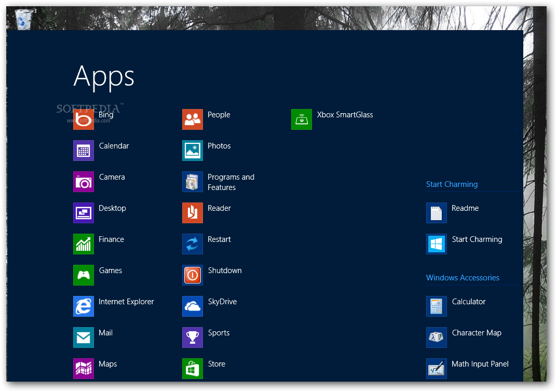557x392 pixels.
Task: Select the Reader label
Action: [219, 208]
